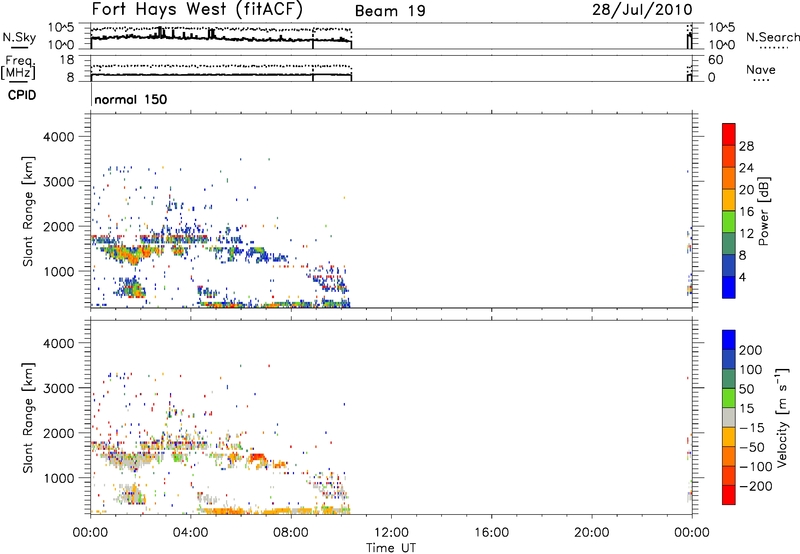This screenshot has width=800, height=554.
Task: Pick the orange Power segment between 20 and 24
Action: 729,178
